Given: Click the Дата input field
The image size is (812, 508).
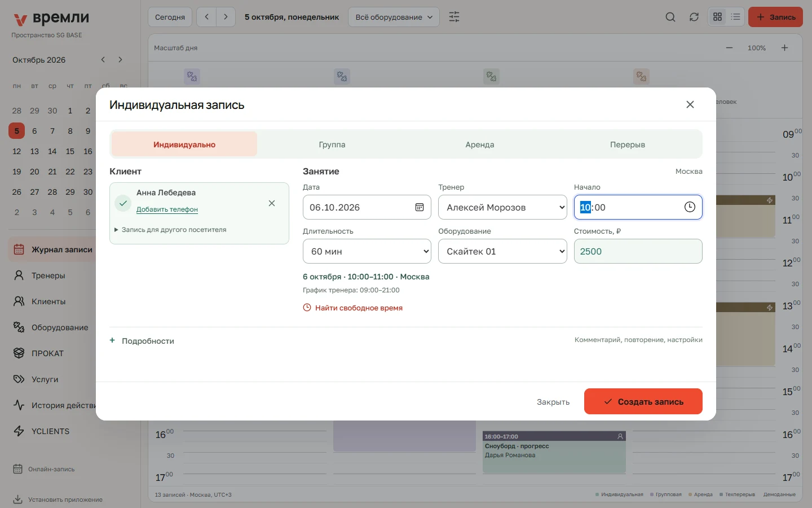Looking at the screenshot, I should [x=367, y=207].
